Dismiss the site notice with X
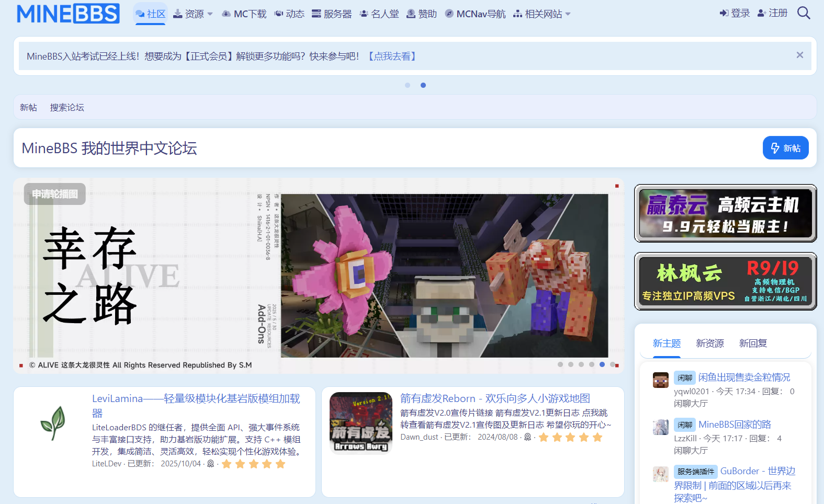The width and height of the screenshot is (824, 504). (799, 55)
